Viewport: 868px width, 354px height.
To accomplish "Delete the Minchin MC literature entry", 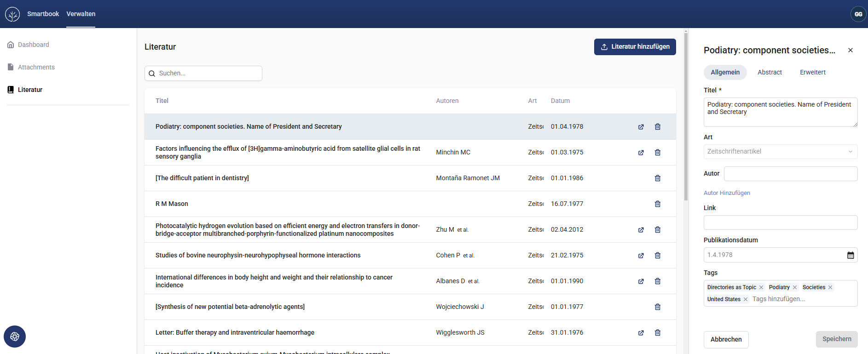I will pos(658,153).
